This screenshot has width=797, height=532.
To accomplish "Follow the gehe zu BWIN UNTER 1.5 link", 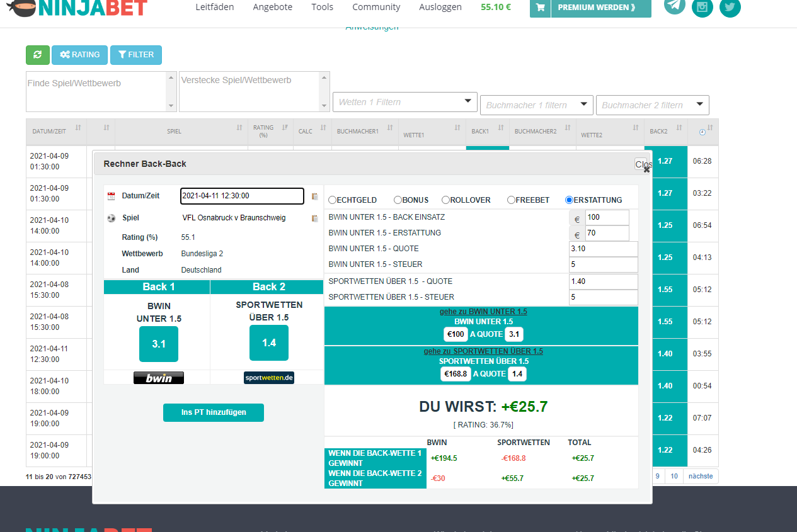I will [483, 312].
